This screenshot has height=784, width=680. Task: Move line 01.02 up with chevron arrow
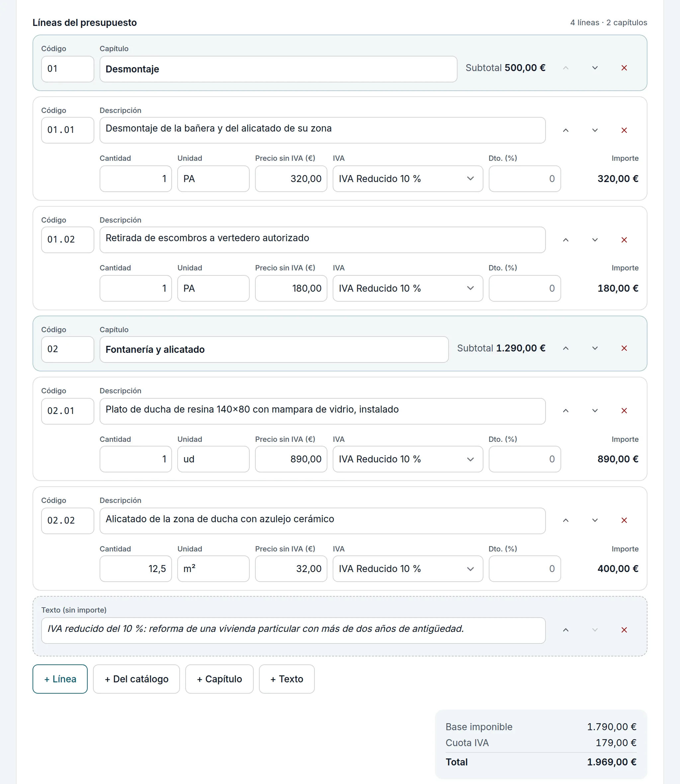(565, 240)
